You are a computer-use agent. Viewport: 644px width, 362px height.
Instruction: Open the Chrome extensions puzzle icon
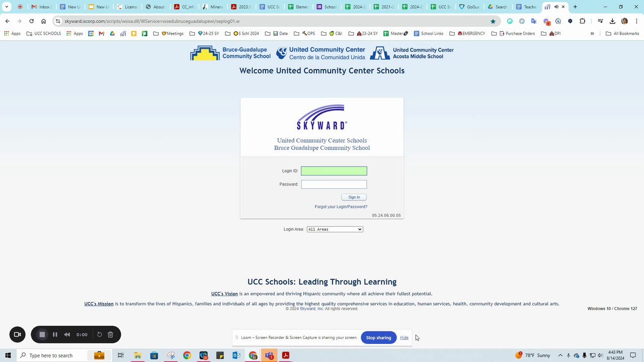[x=583, y=21]
